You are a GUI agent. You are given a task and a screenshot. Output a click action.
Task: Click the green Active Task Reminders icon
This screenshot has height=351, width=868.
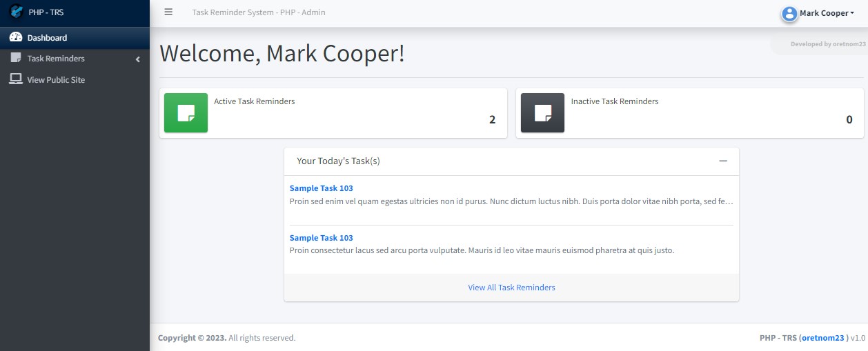click(x=186, y=112)
